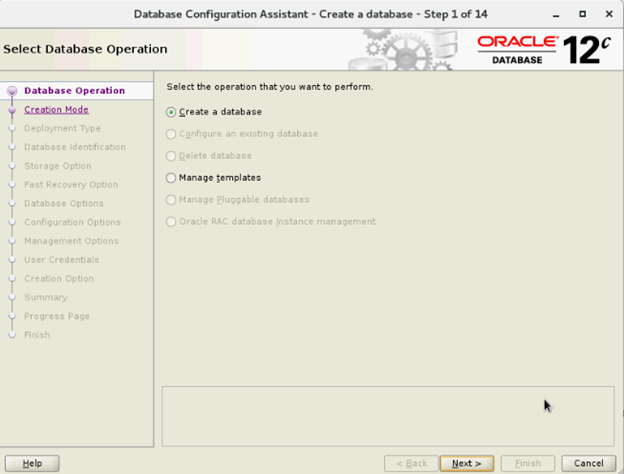This screenshot has height=474, width=624.
Task: Click the User Credentials step label
Action: click(x=62, y=259)
